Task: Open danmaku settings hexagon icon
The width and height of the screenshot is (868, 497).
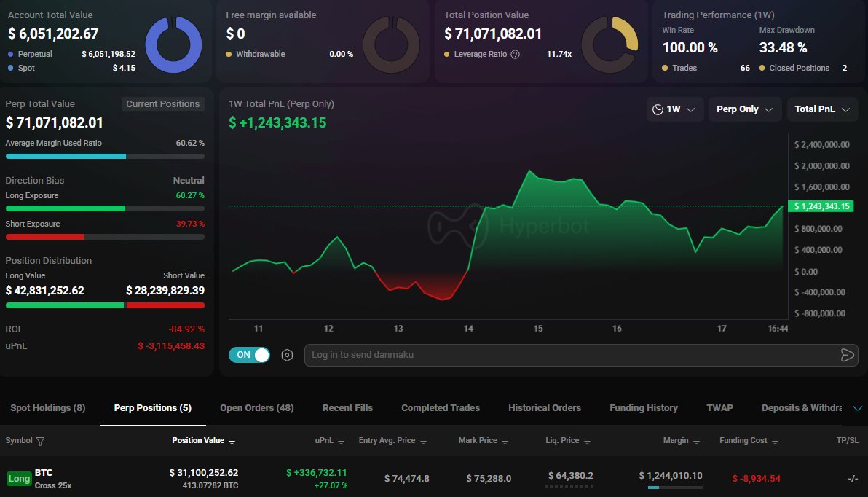Action: (x=287, y=355)
